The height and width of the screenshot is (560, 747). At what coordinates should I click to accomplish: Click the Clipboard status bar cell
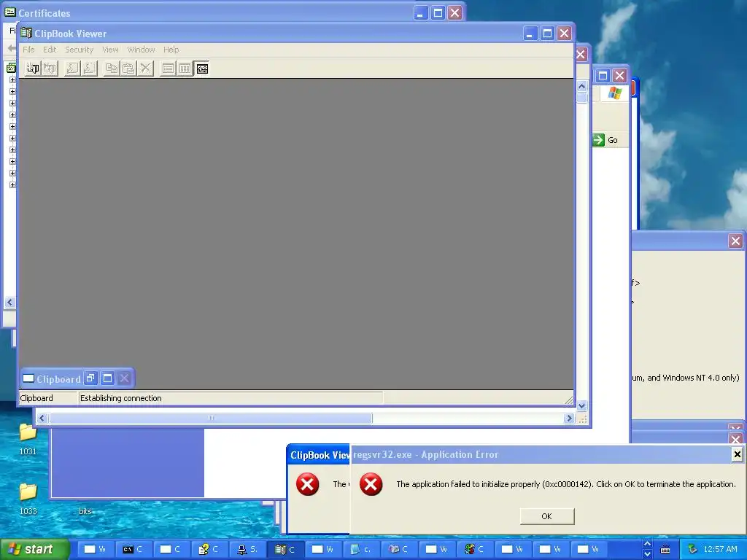coord(47,398)
